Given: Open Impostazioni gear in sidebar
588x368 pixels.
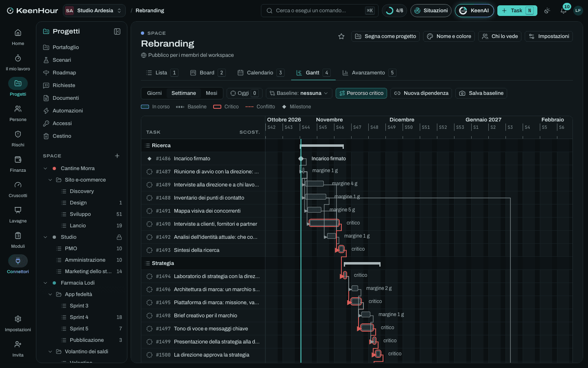Looking at the screenshot, I should pos(18,319).
